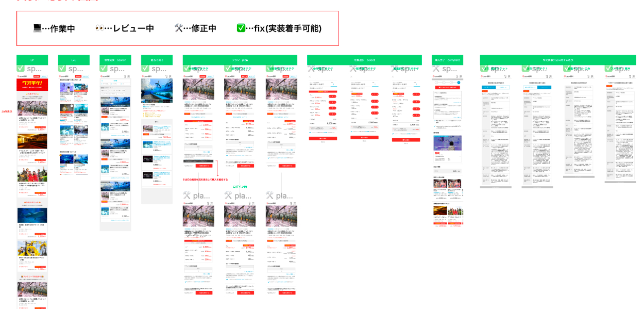The height and width of the screenshot is (309, 644).
Task: Click the X close icon in first 枚数選択 frame
Action: point(310,77)
